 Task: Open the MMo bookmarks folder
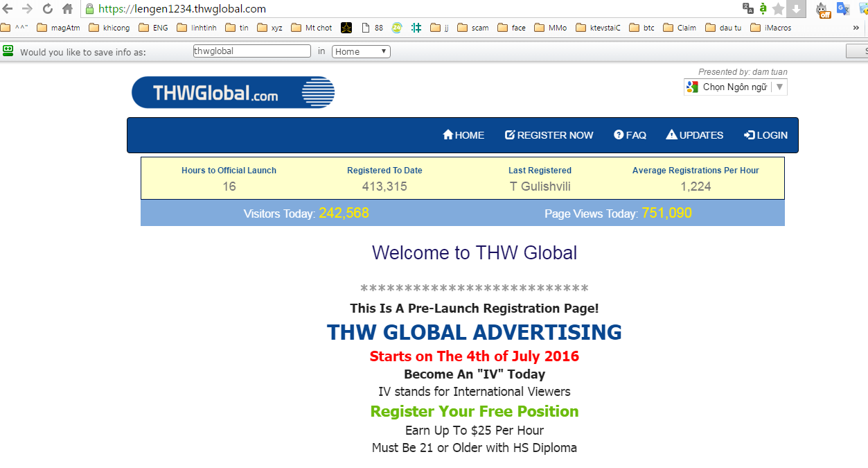(x=551, y=28)
